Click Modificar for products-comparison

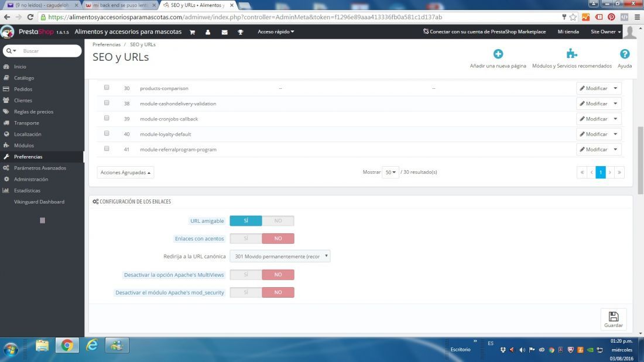[x=594, y=88]
